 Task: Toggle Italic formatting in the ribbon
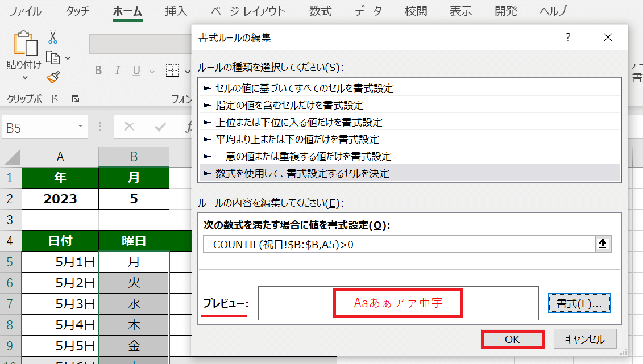click(118, 70)
